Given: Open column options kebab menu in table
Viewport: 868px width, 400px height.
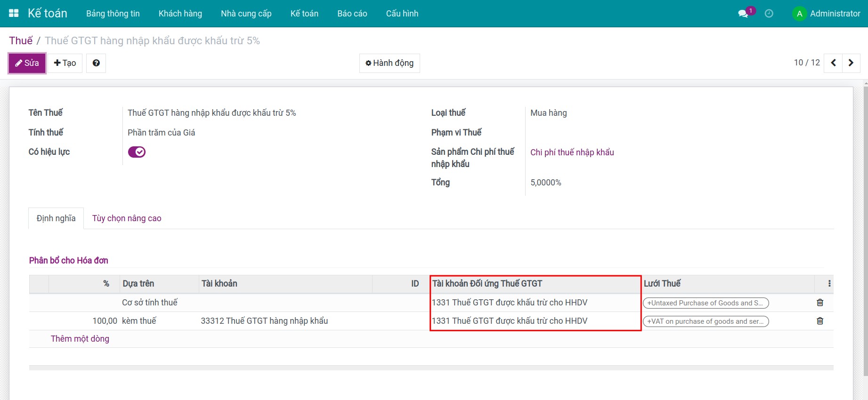Looking at the screenshot, I should (x=829, y=284).
